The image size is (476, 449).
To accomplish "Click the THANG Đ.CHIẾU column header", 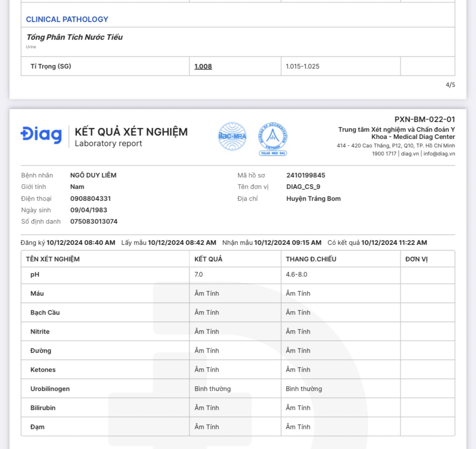I will tap(311, 259).
